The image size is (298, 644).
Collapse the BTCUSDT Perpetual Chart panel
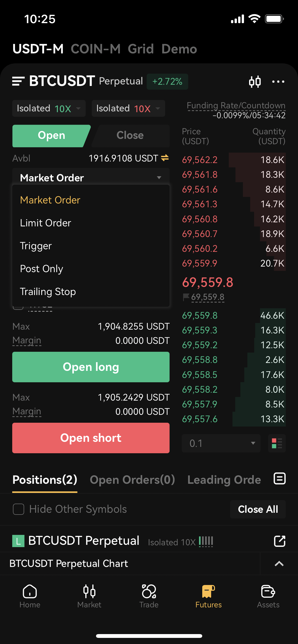(x=279, y=564)
